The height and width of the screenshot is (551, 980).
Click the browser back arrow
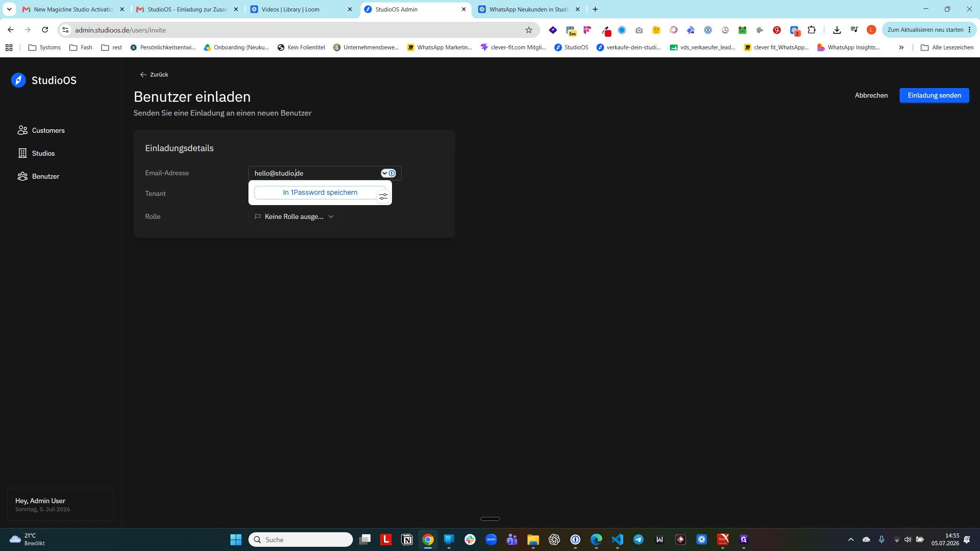tap(10, 30)
